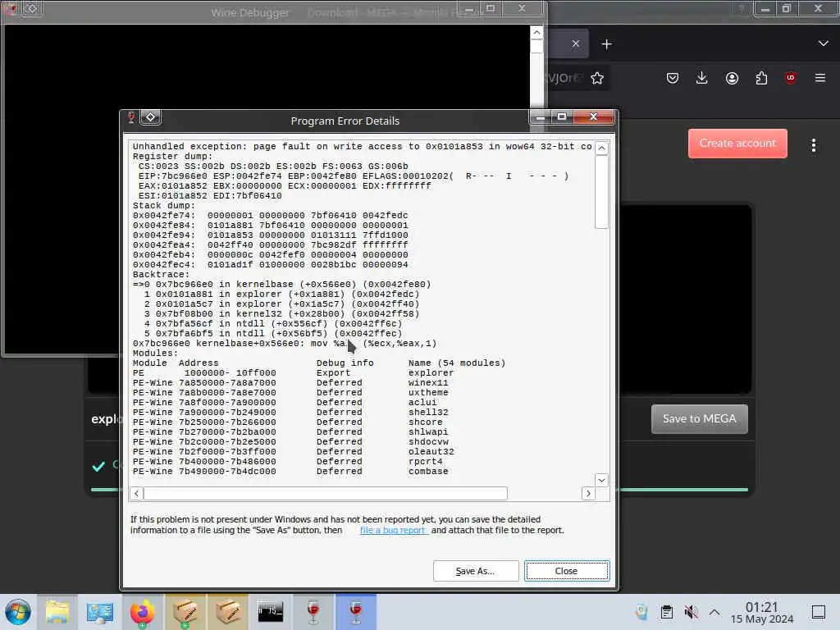Viewport: 840px width, 630px height.
Task: Open the Firefox extensions puzzle icon
Action: pos(761,78)
